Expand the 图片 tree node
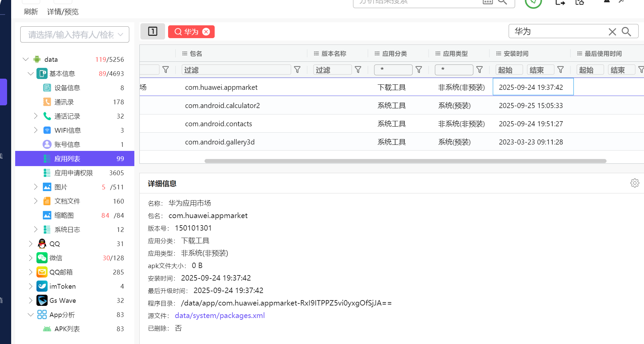The width and height of the screenshot is (644, 344). pos(36,187)
